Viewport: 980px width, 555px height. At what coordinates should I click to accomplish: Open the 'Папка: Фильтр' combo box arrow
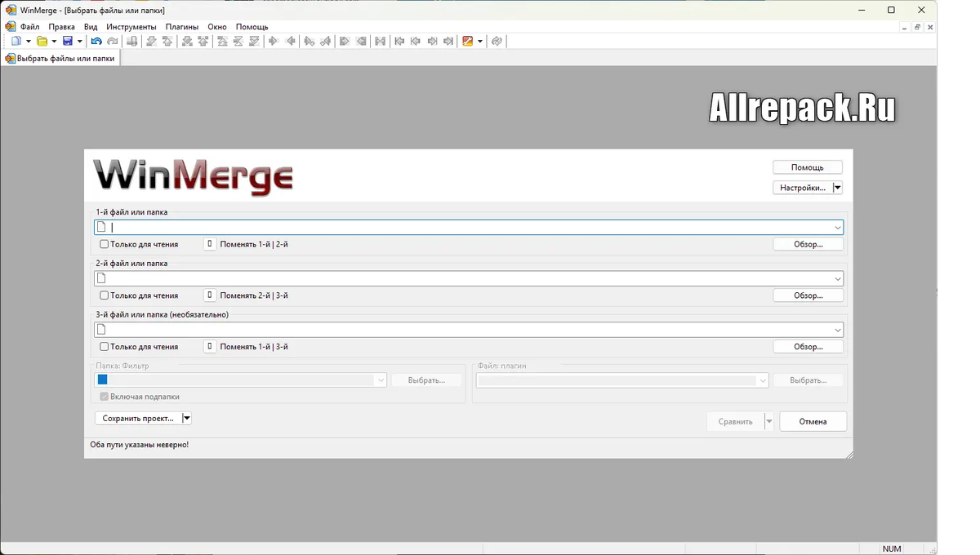[x=381, y=380]
